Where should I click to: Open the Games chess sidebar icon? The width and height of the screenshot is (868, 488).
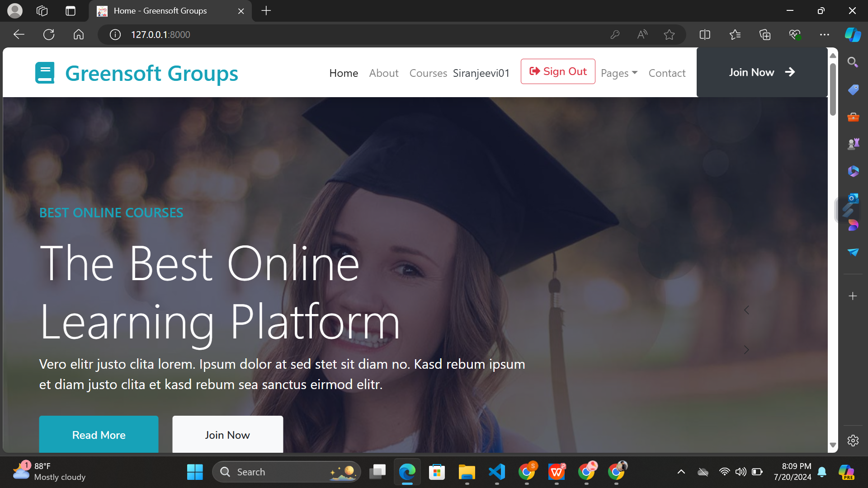(x=853, y=144)
